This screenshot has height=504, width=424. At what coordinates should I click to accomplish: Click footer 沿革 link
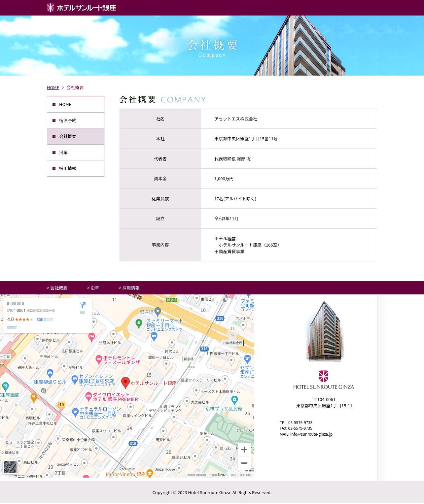pos(95,288)
